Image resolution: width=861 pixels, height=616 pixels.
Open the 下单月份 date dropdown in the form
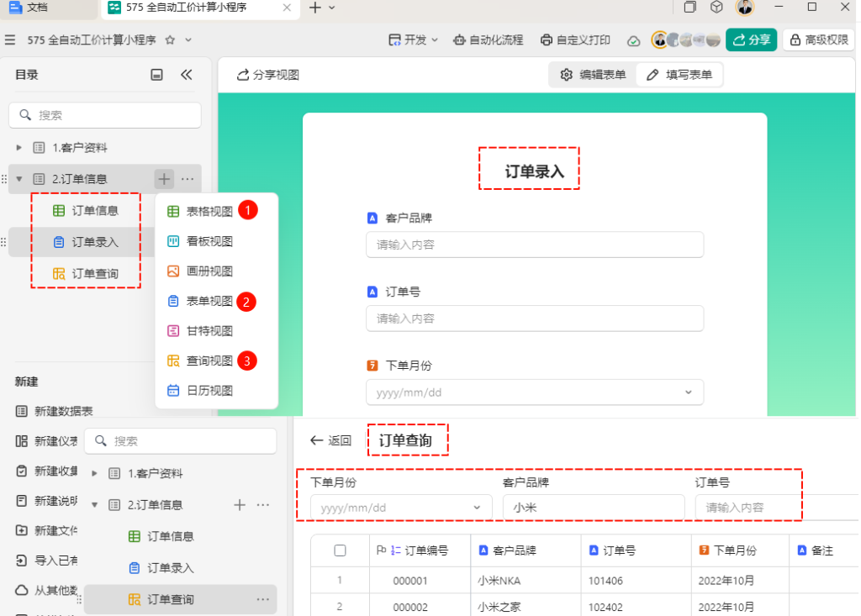pos(535,392)
